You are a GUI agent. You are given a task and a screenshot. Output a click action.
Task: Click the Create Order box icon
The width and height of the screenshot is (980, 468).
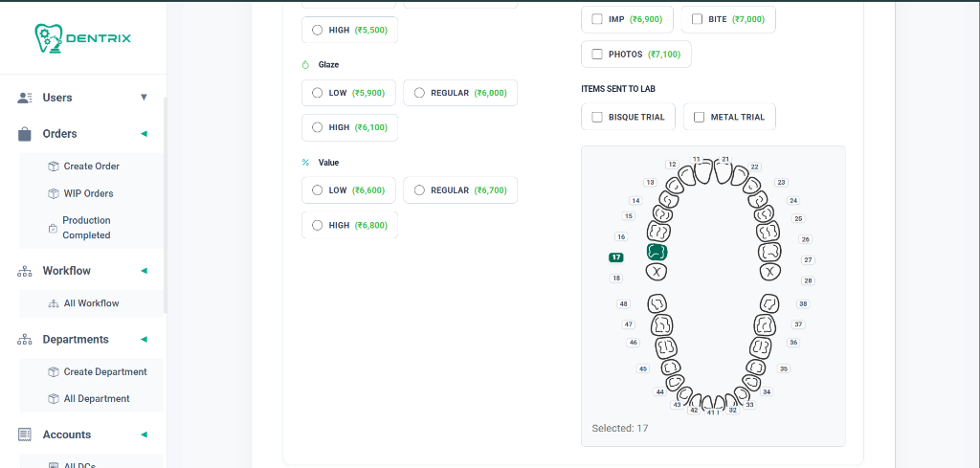click(54, 167)
